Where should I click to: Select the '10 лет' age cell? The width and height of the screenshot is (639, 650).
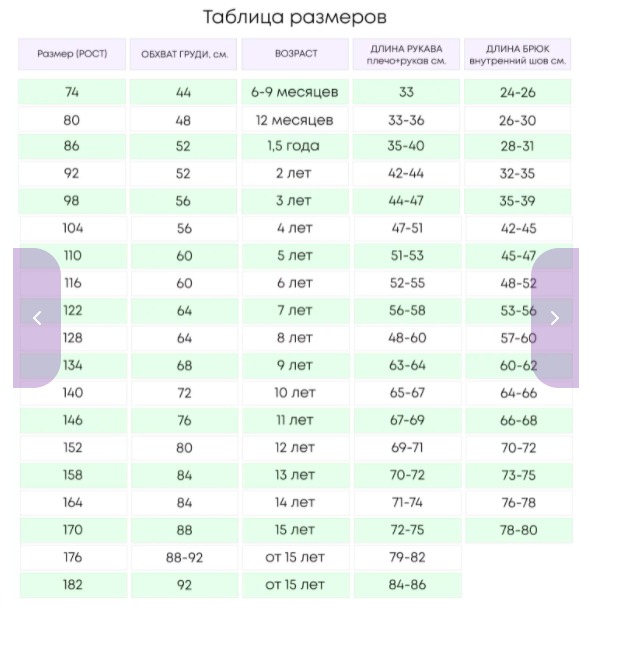pos(295,393)
